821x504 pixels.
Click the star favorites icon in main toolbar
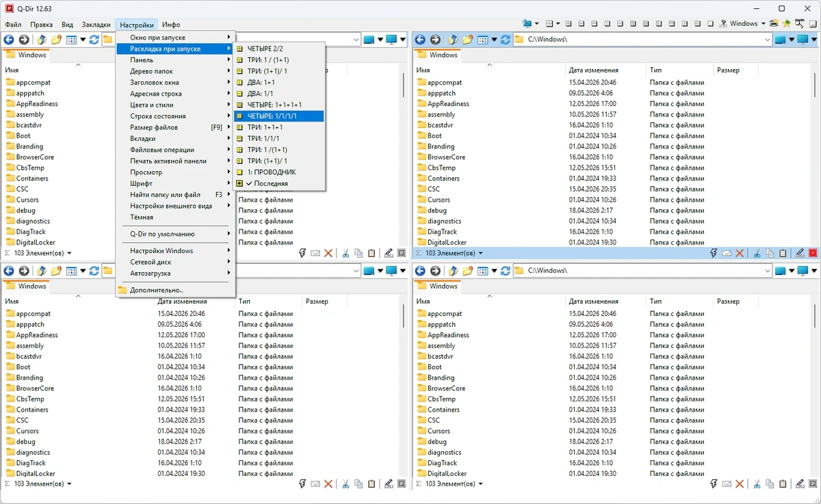[x=786, y=23]
